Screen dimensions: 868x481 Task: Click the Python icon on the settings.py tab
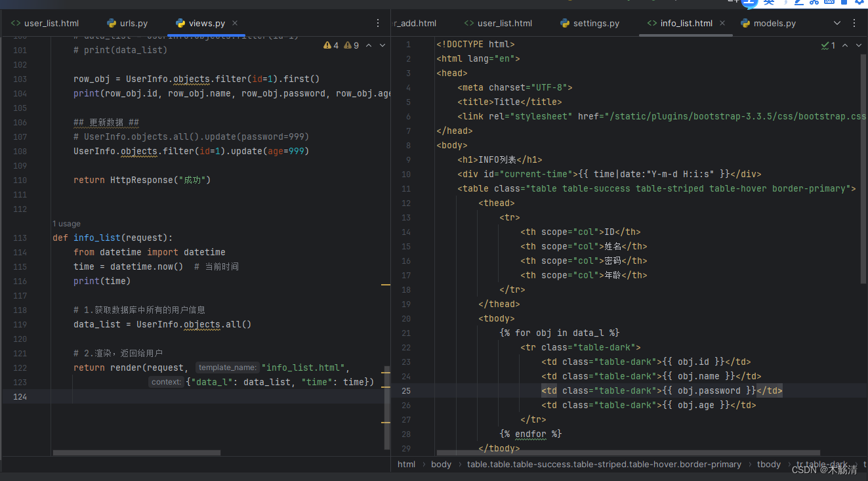pos(565,22)
